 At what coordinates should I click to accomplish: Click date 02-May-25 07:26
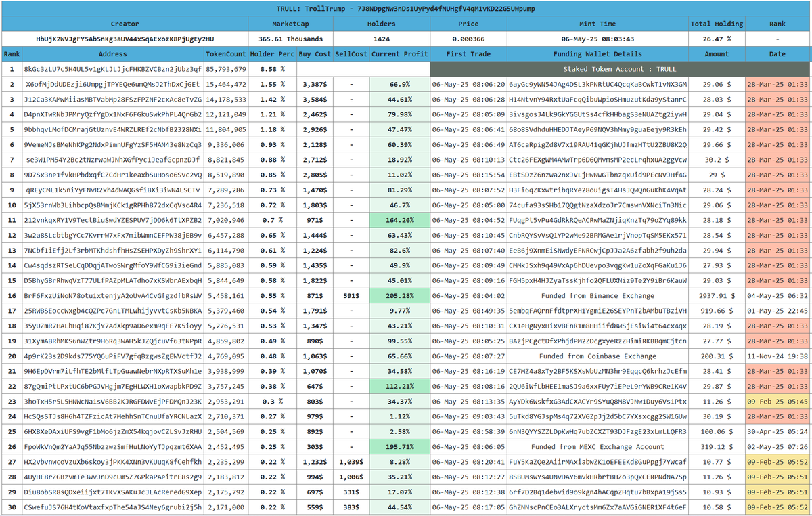(x=777, y=447)
